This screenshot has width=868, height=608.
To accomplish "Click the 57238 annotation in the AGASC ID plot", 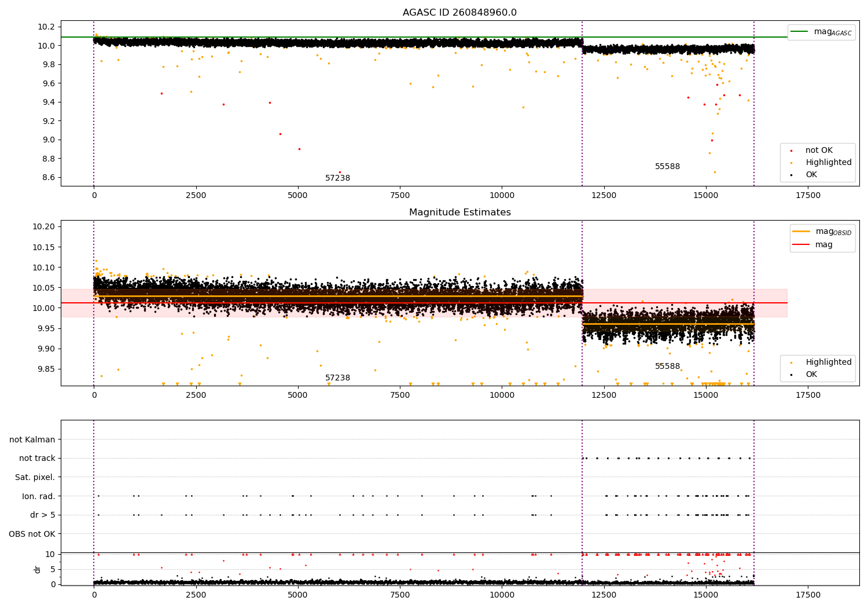I will click(x=337, y=178).
